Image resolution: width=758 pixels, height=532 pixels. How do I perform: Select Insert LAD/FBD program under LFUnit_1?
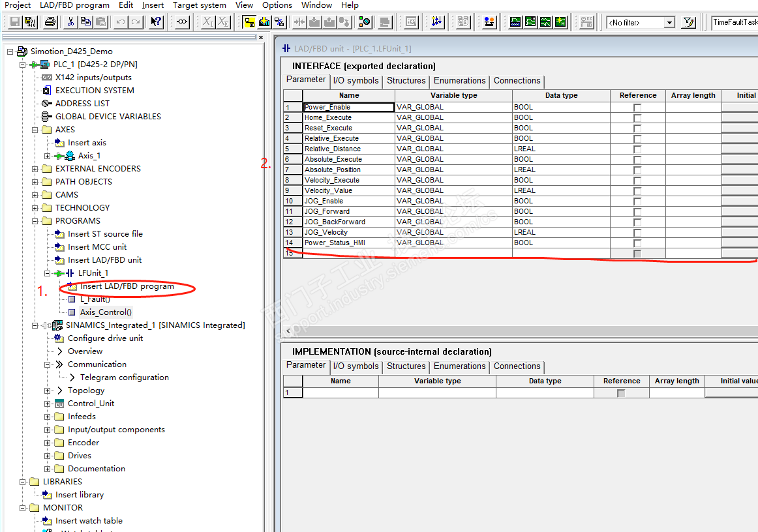127,286
